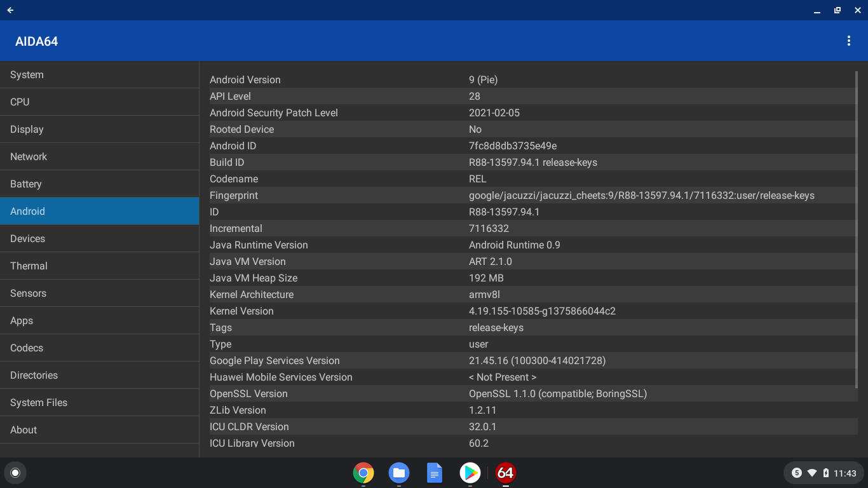Click the Java VM Version value ART 2.1.0
This screenshot has height=488, width=868.
[491, 261]
